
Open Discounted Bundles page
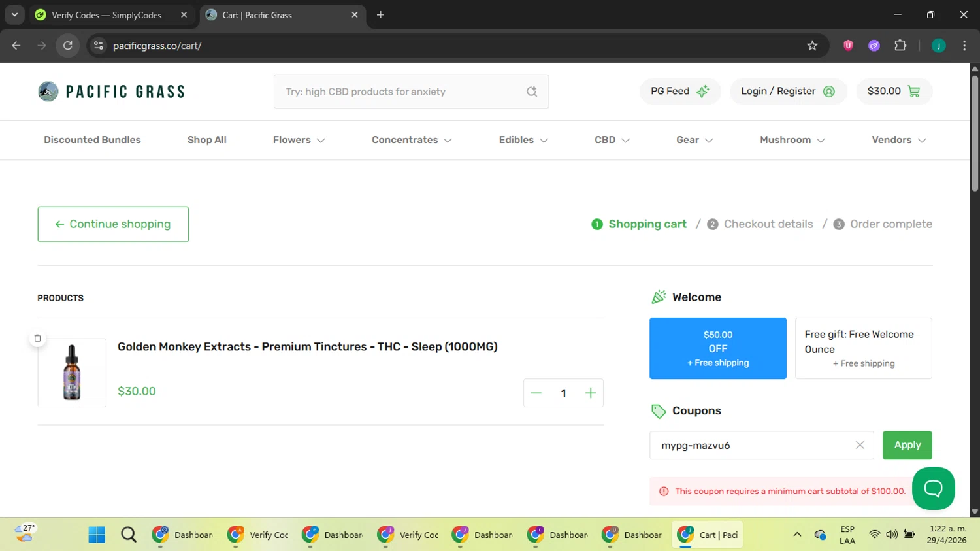[x=92, y=140]
